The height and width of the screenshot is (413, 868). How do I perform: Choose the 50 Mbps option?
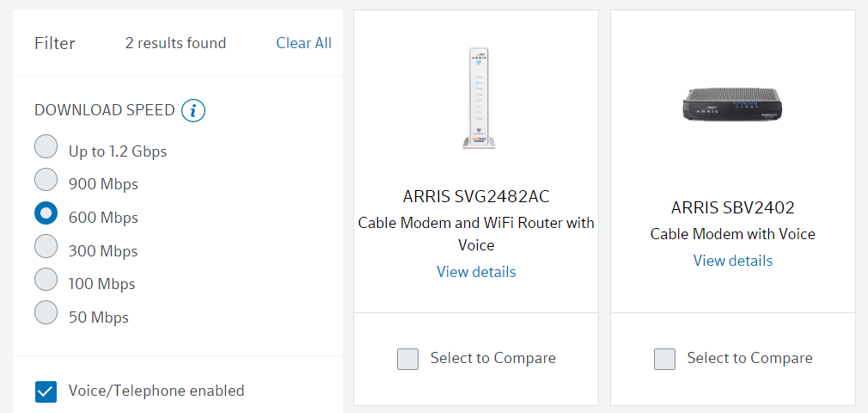pyautogui.click(x=46, y=312)
